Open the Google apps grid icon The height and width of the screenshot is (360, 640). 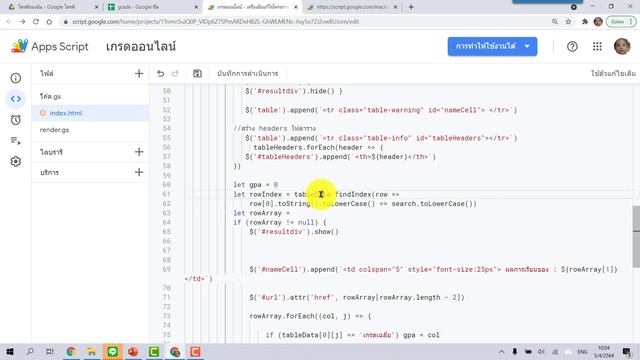tap(597, 47)
